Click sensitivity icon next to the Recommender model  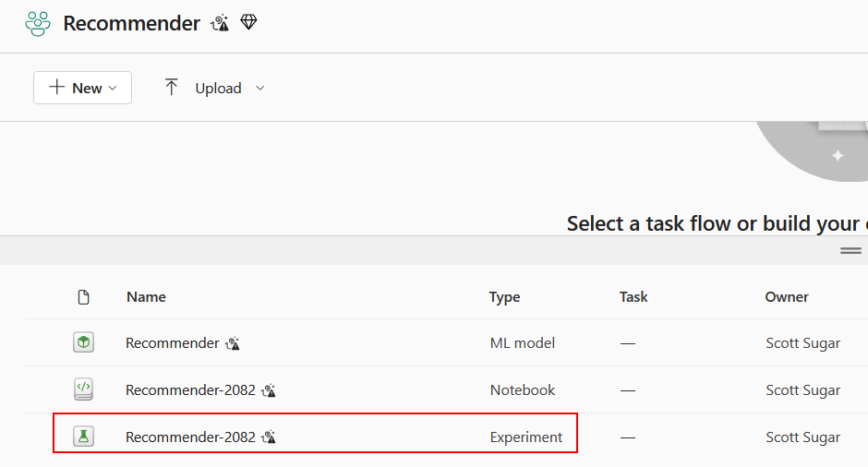coord(234,344)
